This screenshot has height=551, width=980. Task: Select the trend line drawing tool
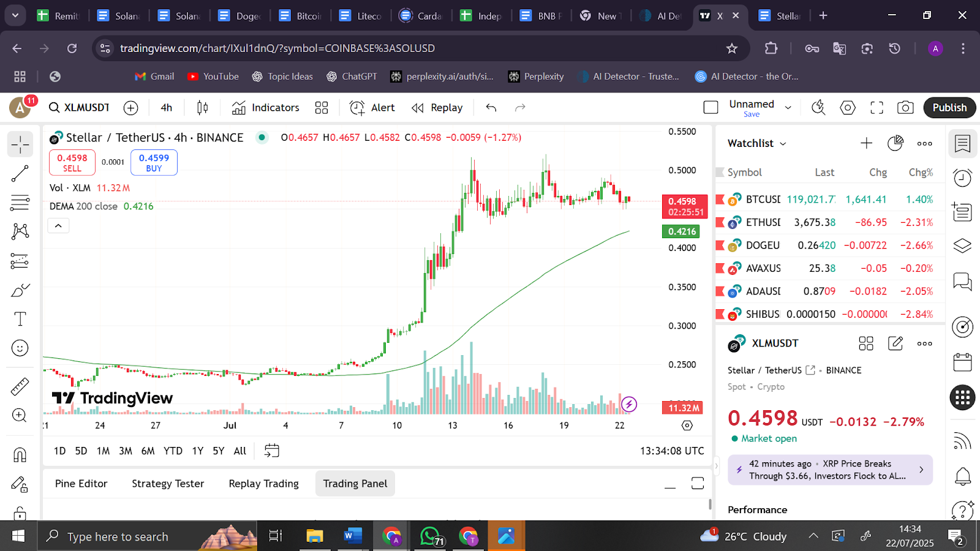click(20, 174)
